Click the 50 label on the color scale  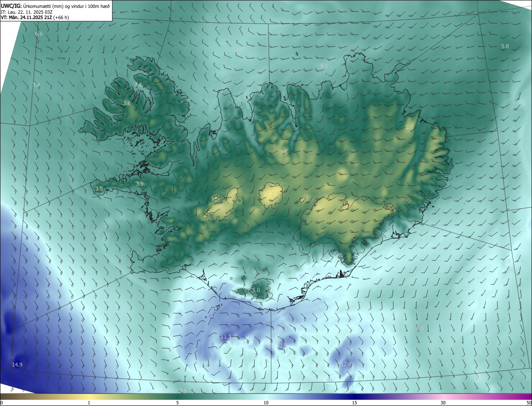529,403
